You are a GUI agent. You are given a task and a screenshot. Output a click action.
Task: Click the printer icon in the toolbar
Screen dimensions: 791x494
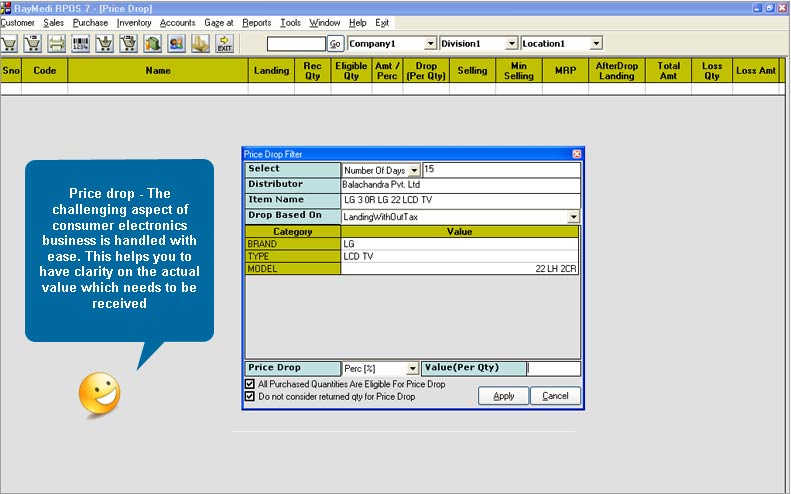tap(57, 44)
